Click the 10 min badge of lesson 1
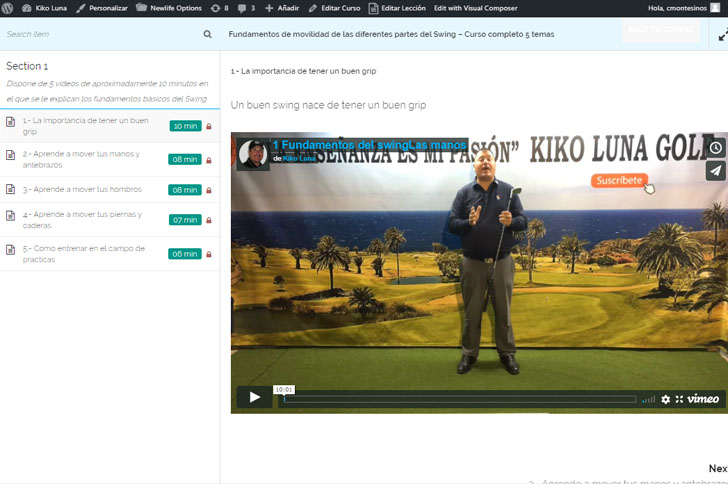 185,126
